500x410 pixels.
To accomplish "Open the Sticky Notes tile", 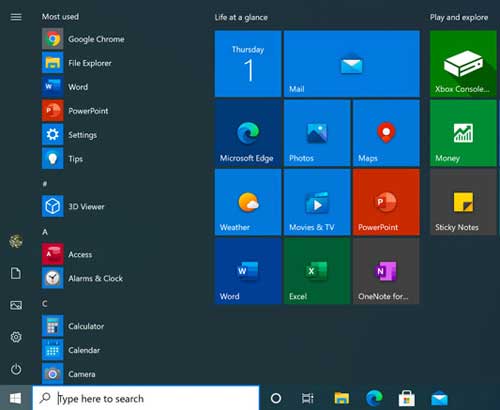I will pyautogui.click(x=463, y=202).
